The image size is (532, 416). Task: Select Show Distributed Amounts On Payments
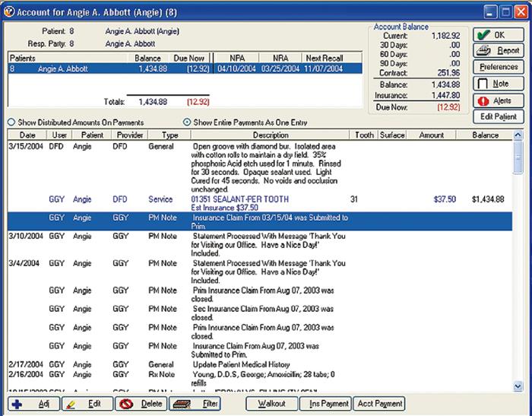pyautogui.click(x=11, y=122)
